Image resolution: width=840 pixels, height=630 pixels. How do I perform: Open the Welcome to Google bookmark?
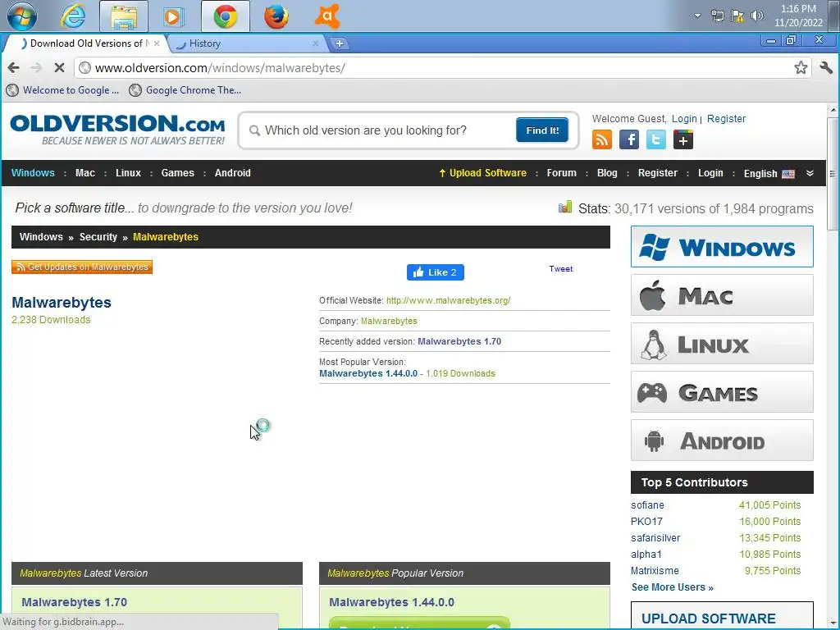coord(63,90)
